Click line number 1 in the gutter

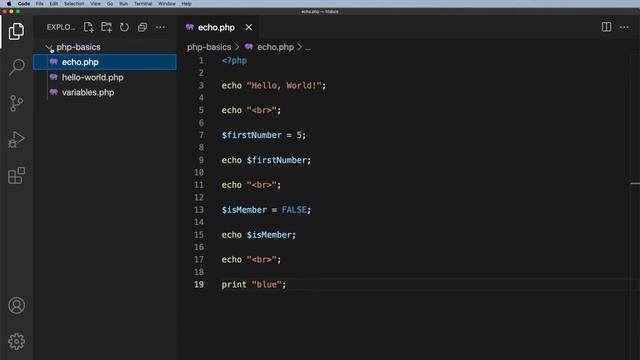point(201,60)
